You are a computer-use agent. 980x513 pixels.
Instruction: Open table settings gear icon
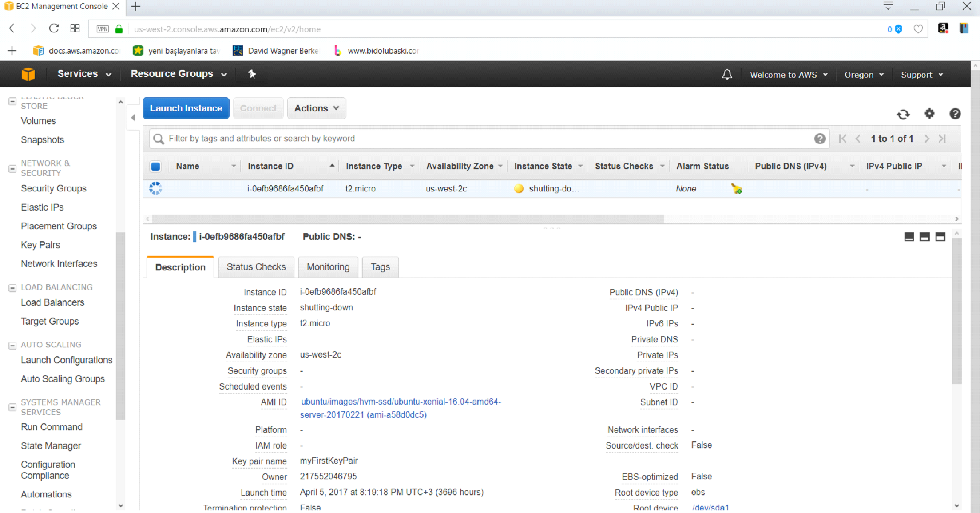click(x=929, y=114)
